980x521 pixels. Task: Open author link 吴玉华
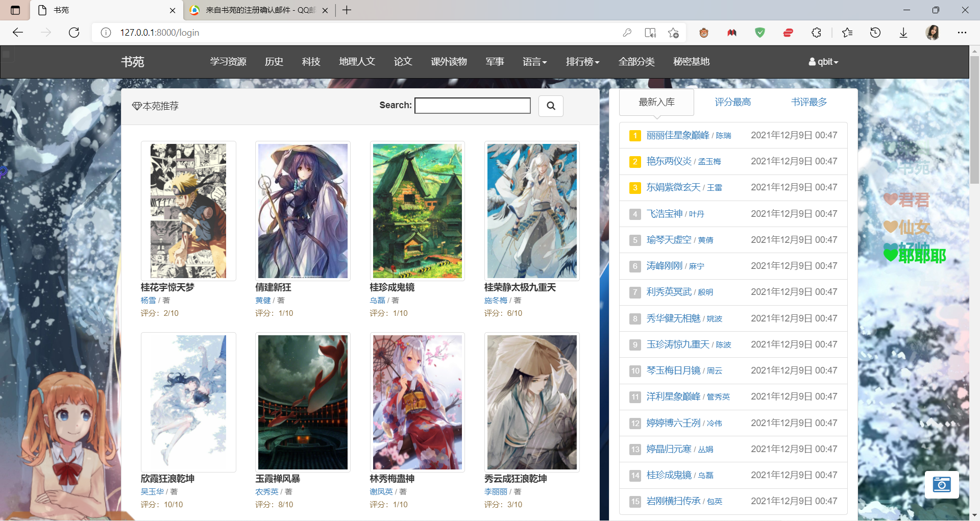coord(152,492)
